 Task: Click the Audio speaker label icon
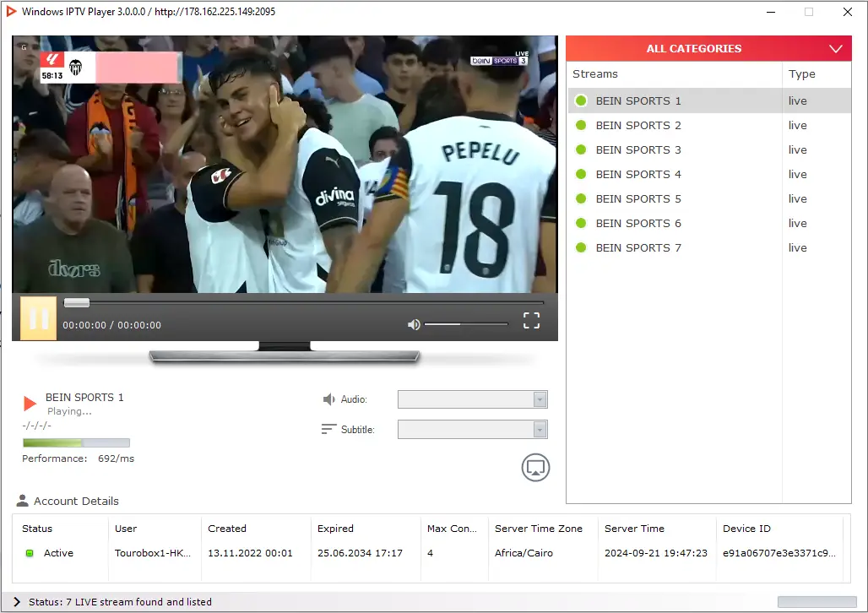328,399
